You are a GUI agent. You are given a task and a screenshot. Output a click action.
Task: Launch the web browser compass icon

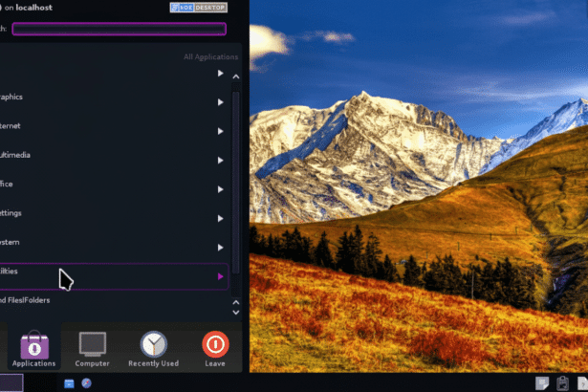point(87,383)
